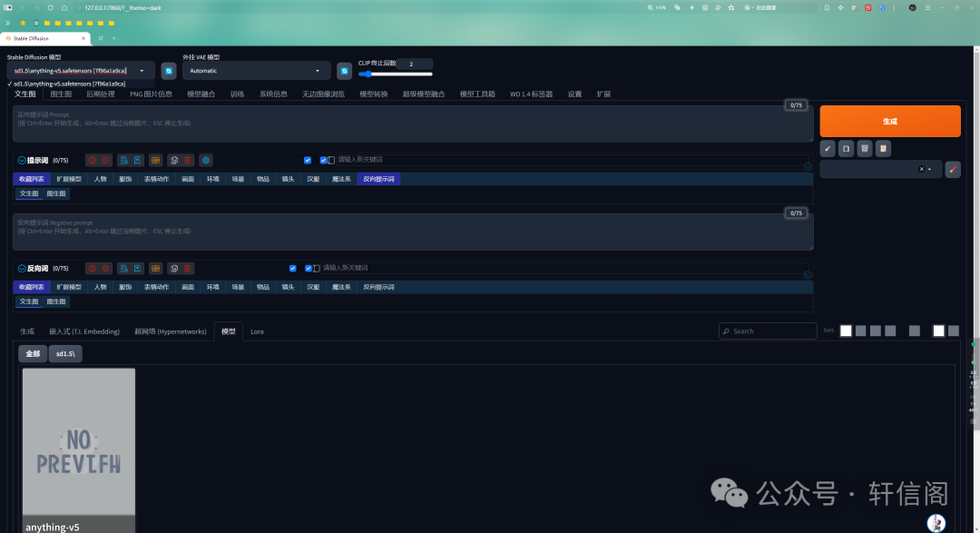Toggle the checkbox beside 反向词 keyword input
Viewport: 980px width, 533px height.
click(x=309, y=268)
